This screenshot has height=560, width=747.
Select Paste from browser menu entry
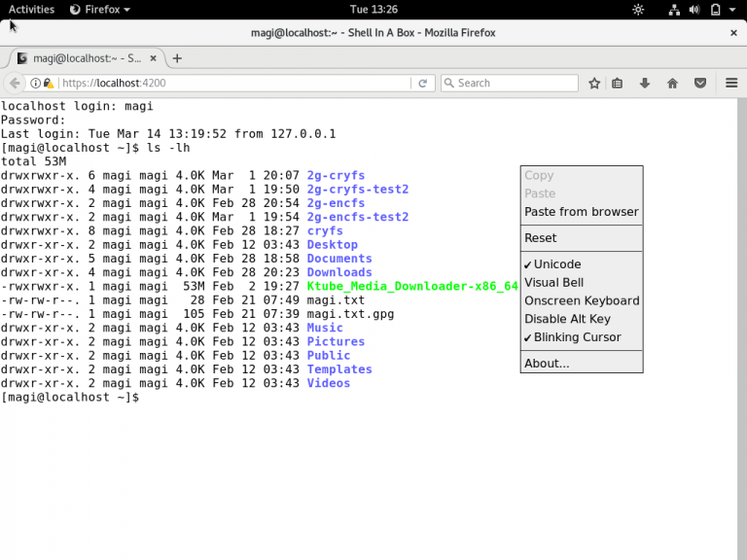coord(581,212)
